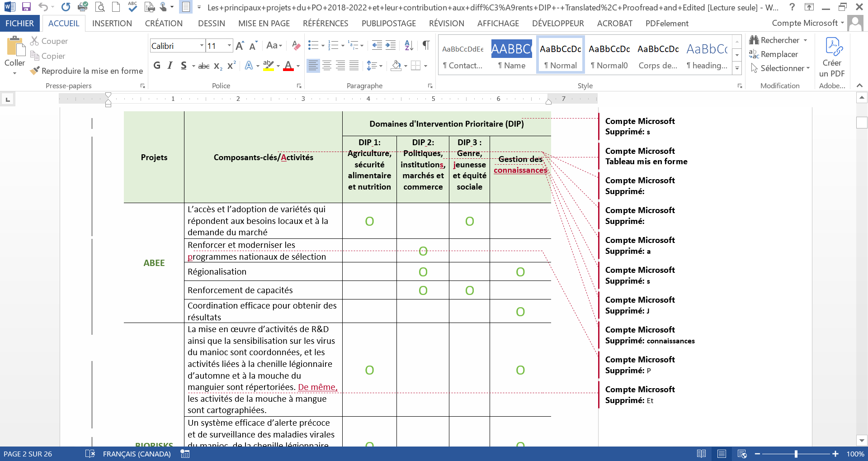Click FRANÇAIS (CANADA) language indicator
Image resolution: width=868 pixels, height=461 pixels.
(137, 454)
